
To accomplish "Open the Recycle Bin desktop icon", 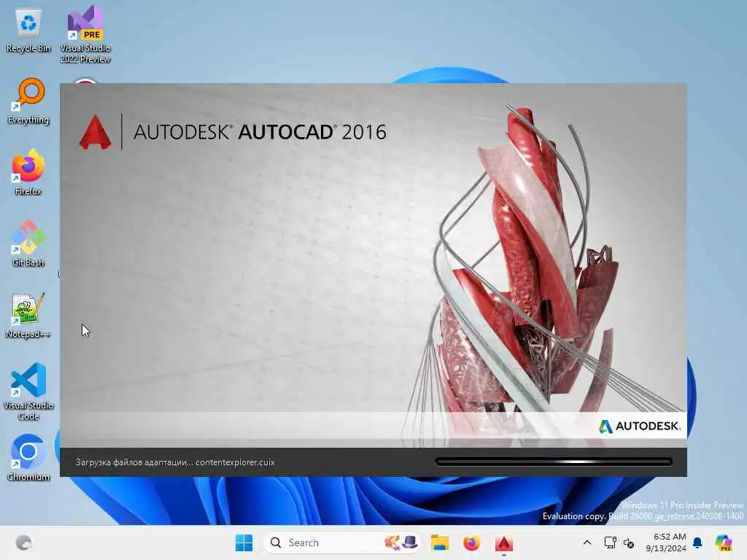I will click(x=28, y=29).
